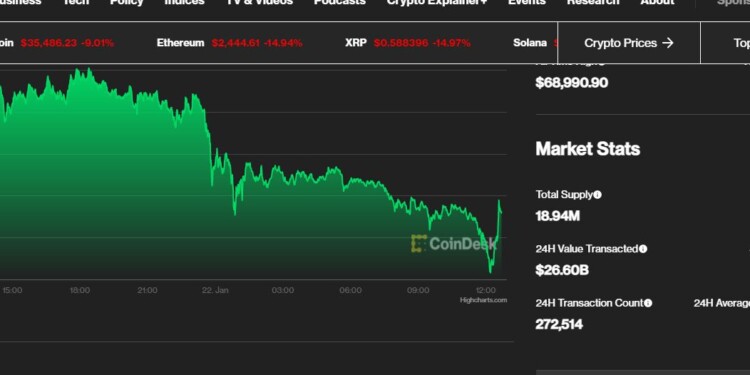Click the 03:00 label on chart axis
This screenshot has width=750, height=375.
283,290
